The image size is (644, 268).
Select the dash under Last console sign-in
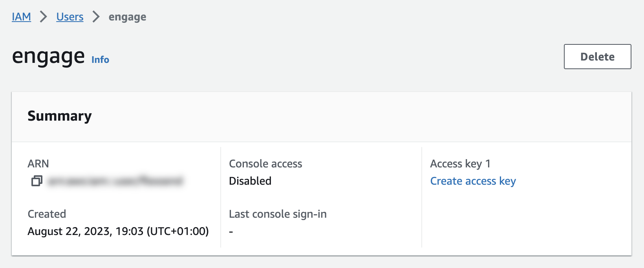[231, 232]
